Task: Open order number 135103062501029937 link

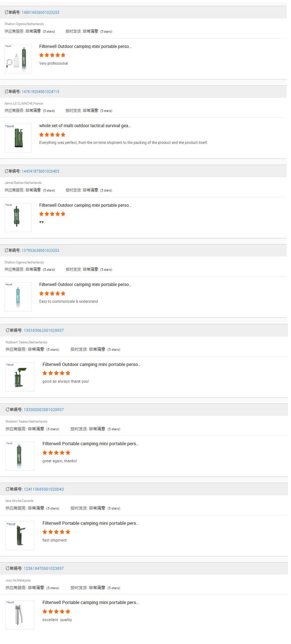Action: pos(44,330)
